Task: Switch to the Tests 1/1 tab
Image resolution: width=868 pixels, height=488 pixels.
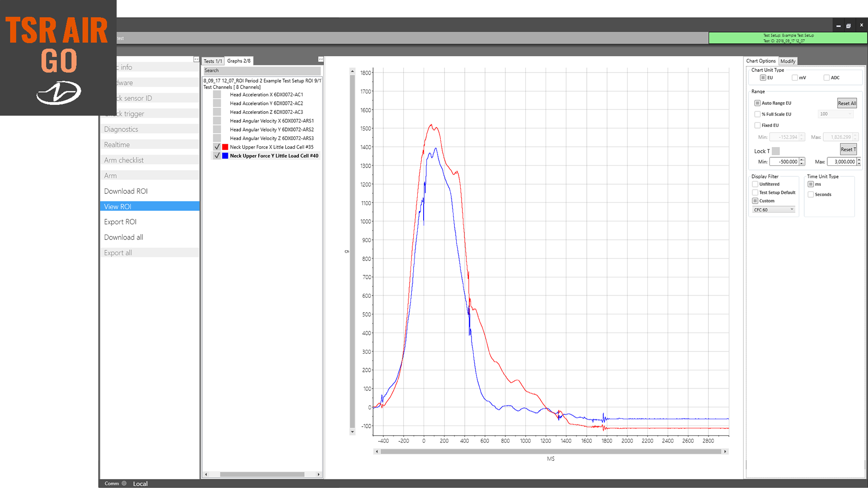Action: click(212, 61)
